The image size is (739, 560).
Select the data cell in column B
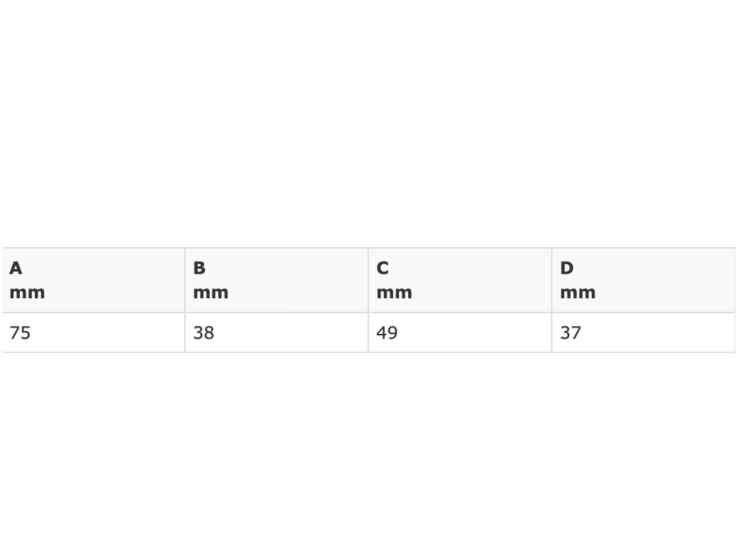pyautogui.click(x=277, y=333)
